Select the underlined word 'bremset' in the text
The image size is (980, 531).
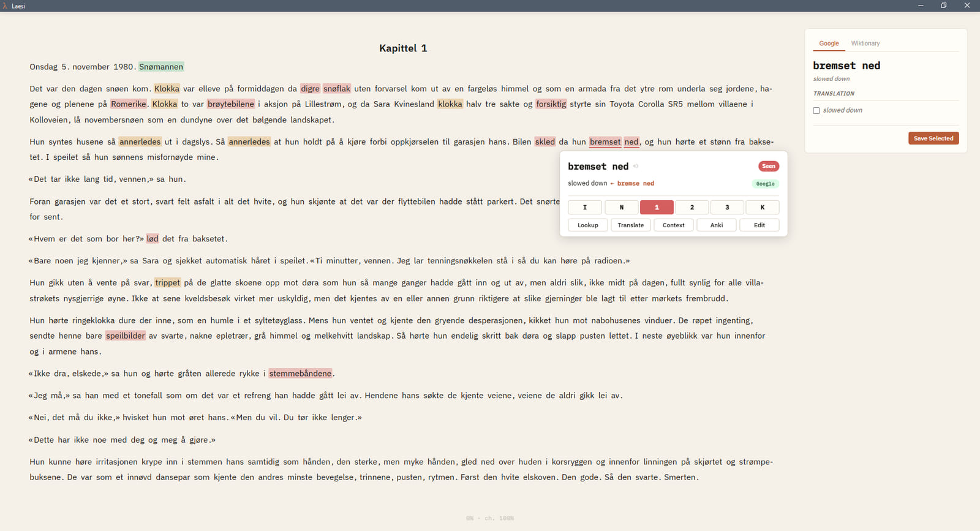coord(605,142)
